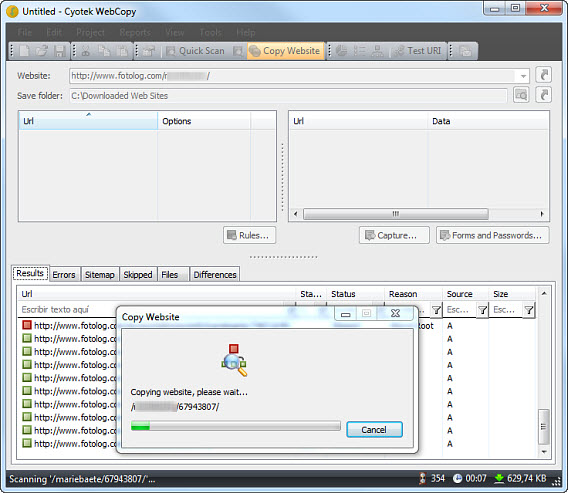The image size is (568, 493).
Task: Click the Source filter text box
Action: click(459, 310)
